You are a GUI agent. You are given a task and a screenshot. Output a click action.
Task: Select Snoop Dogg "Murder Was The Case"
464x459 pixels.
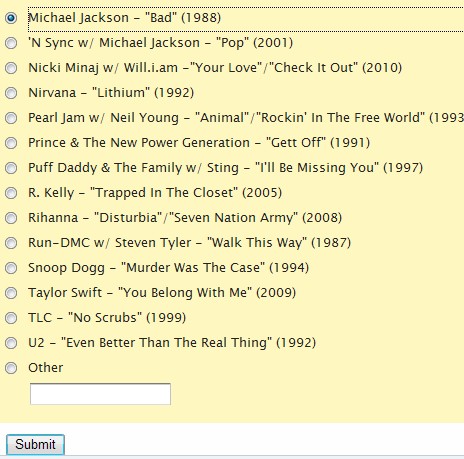click(11, 268)
